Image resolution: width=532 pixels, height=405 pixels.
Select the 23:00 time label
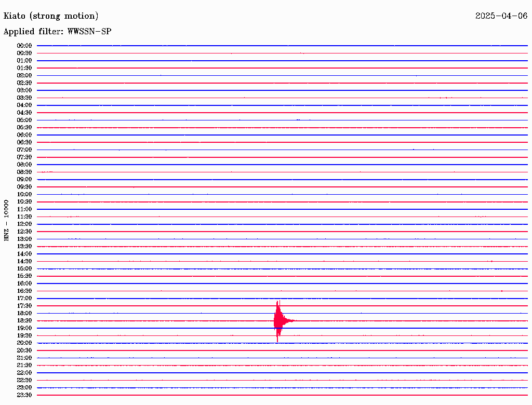pos(24,387)
